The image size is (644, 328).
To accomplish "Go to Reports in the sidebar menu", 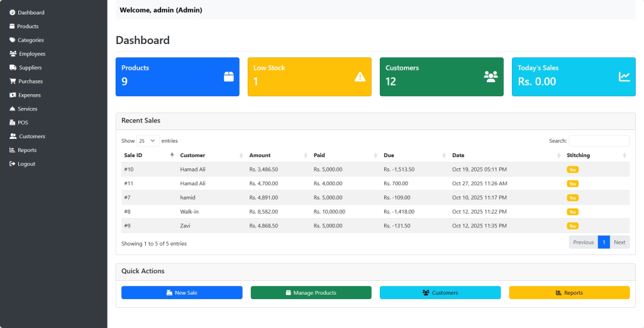I will (x=27, y=150).
